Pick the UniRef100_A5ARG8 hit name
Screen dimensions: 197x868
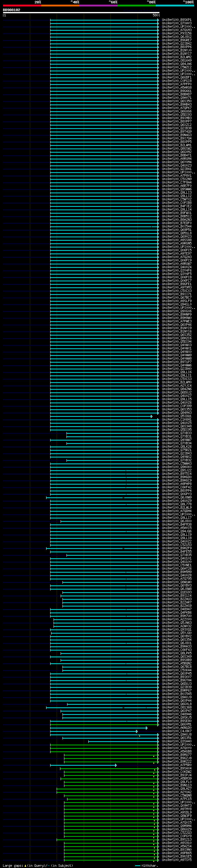177,88
